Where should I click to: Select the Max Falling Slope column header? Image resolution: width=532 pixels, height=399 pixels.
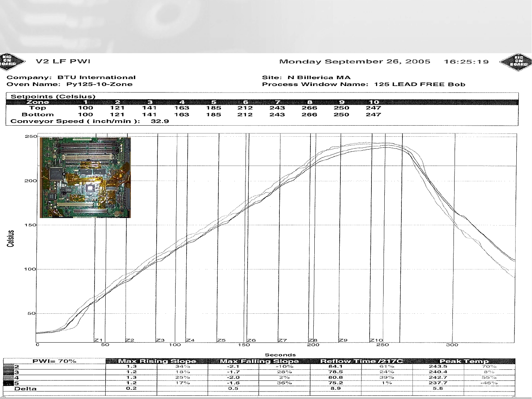[259, 361]
